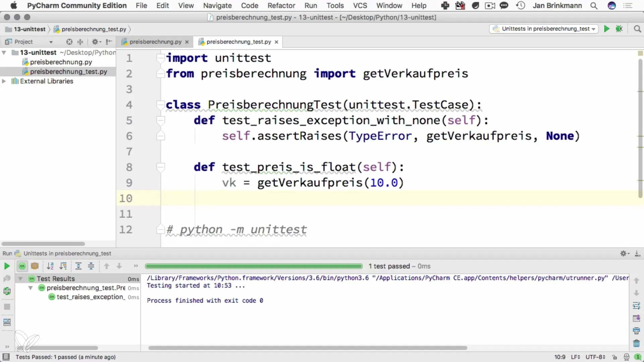Toggle Show Ignored tests striped button
This screenshot has width=644, height=362.
(x=35, y=266)
